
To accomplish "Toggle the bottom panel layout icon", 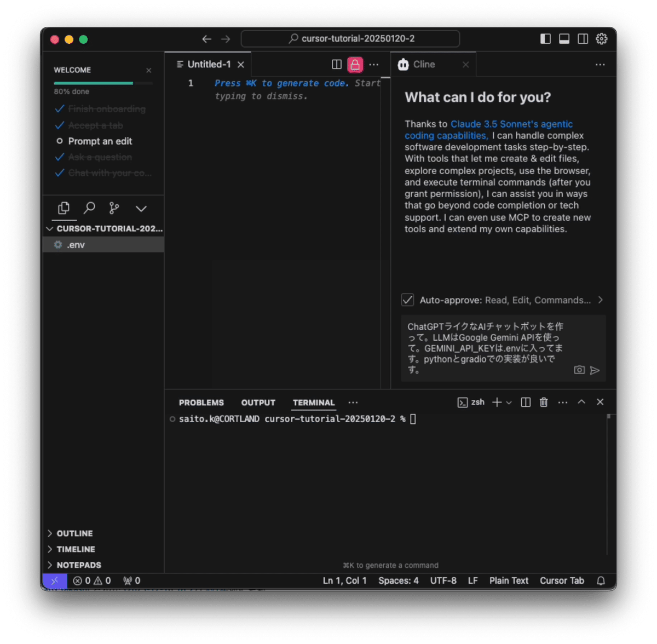I will pyautogui.click(x=564, y=39).
